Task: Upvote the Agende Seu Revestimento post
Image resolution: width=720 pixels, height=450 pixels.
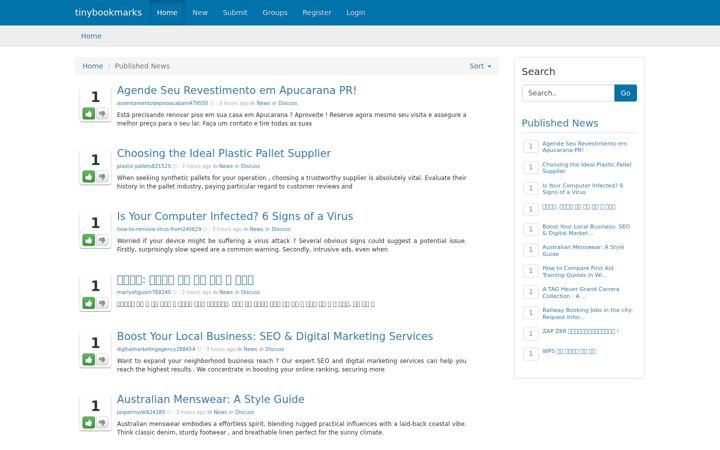Action: point(89,113)
